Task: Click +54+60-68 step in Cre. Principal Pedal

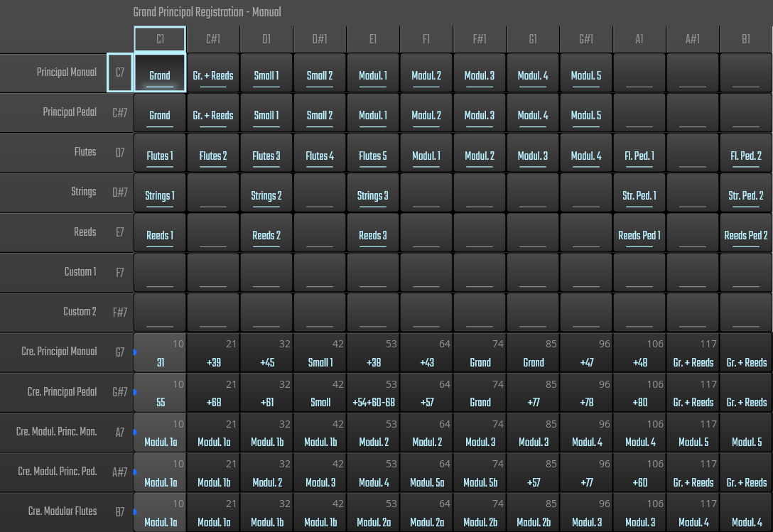Action: (x=373, y=393)
